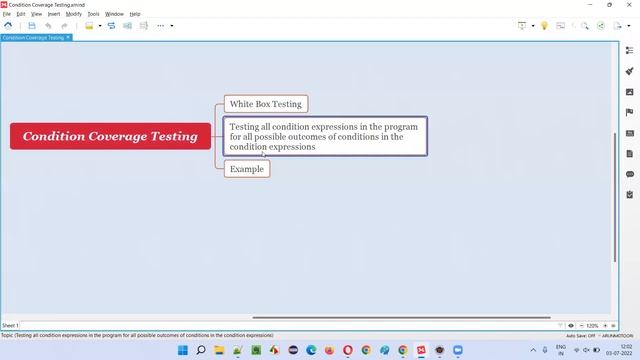Viewport: 640px width, 360px height.
Task: Click the Summary icon in the toolbar
Action: click(144, 26)
